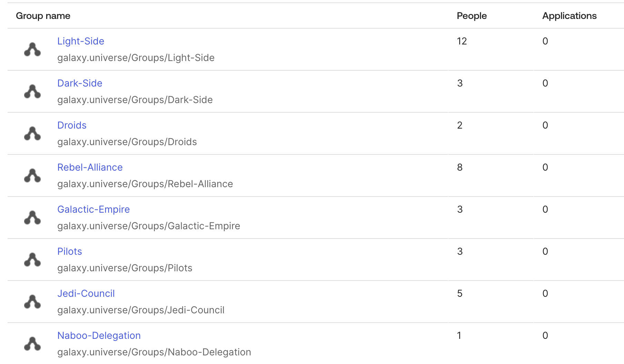Click the Rebel-Alliance group icon
The height and width of the screenshot is (364, 624).
(32, 175)
